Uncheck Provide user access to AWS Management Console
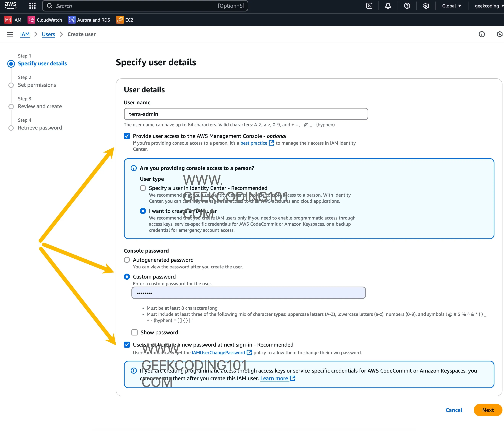Image resolution: width=504 pixels, height=431 pixels. pyautogui.click(x=127, y=136)
